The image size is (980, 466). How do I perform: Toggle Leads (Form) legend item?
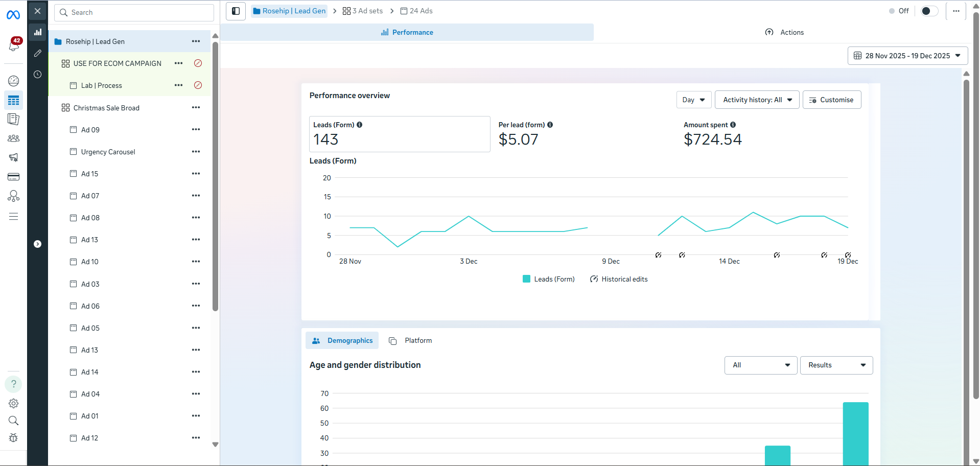(549, 279)
